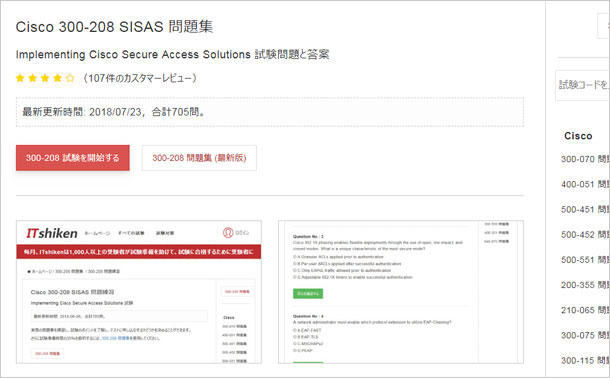Open the 500-452 問題集 sidebar link
This screenshot has height=378, width=610.
tap(585, 235)
